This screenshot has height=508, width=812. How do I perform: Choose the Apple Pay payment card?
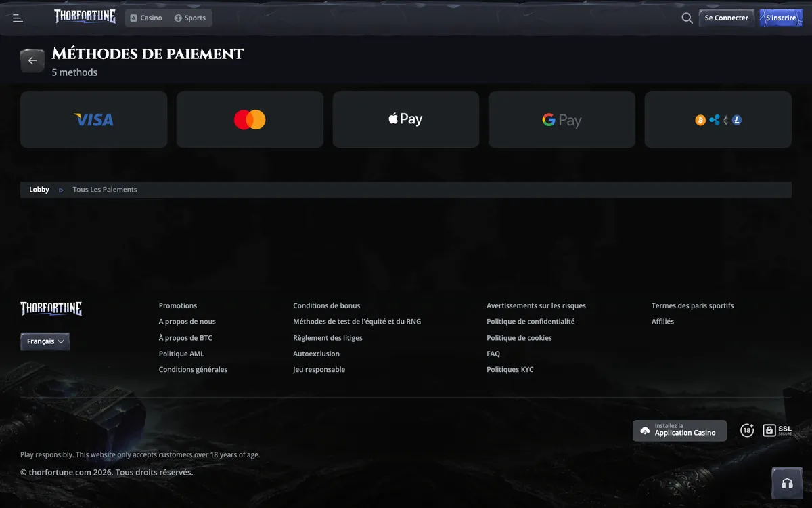(x=406, y=120)
